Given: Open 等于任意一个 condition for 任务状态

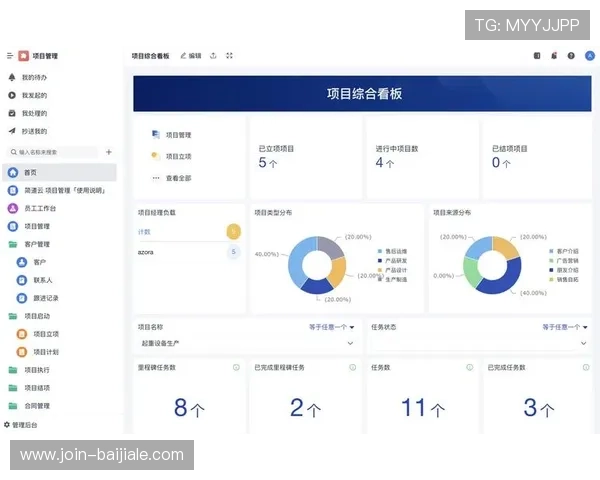Looking at the screenshot, I should 565,327.
